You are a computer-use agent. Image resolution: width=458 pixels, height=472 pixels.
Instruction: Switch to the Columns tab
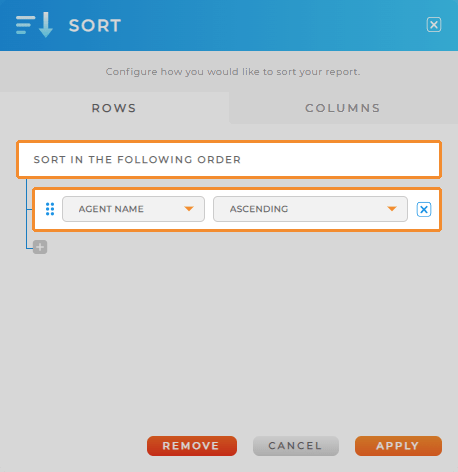coord(343,108)
